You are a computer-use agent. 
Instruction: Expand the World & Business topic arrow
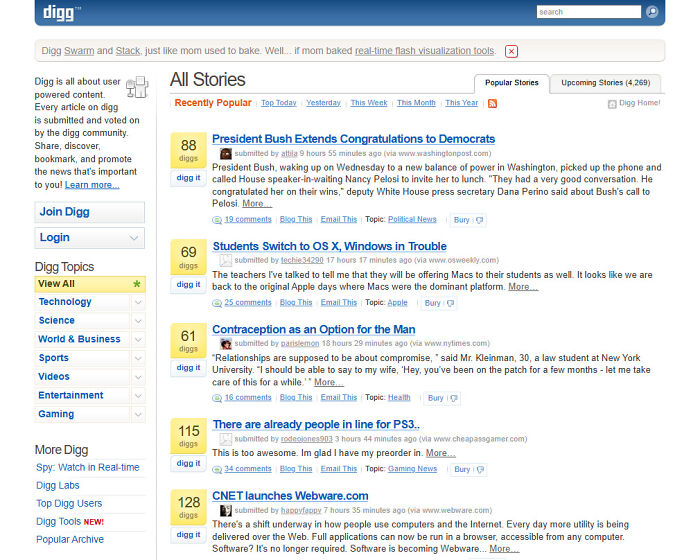coord(137,339)
